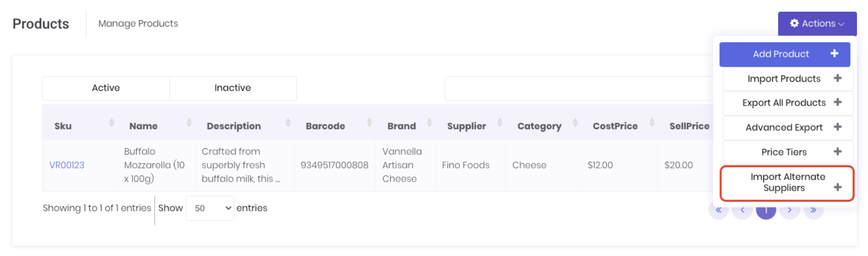Click plus icon beside Import Alternate Suppliers
This screenshot has height=256, width=868.
pyautogui.click(x=838, y=187)
